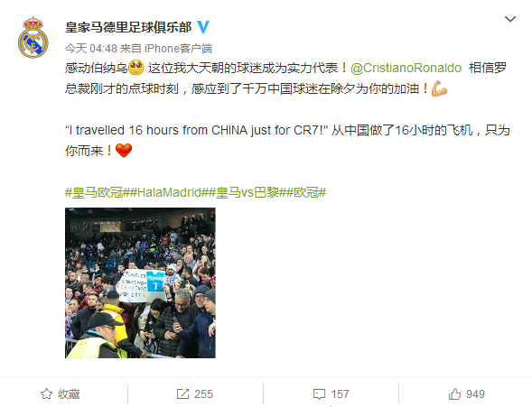532x407 pixels.
Task: Enlarge the stadium fan photo thumbnail
Action: click(140, 283)
